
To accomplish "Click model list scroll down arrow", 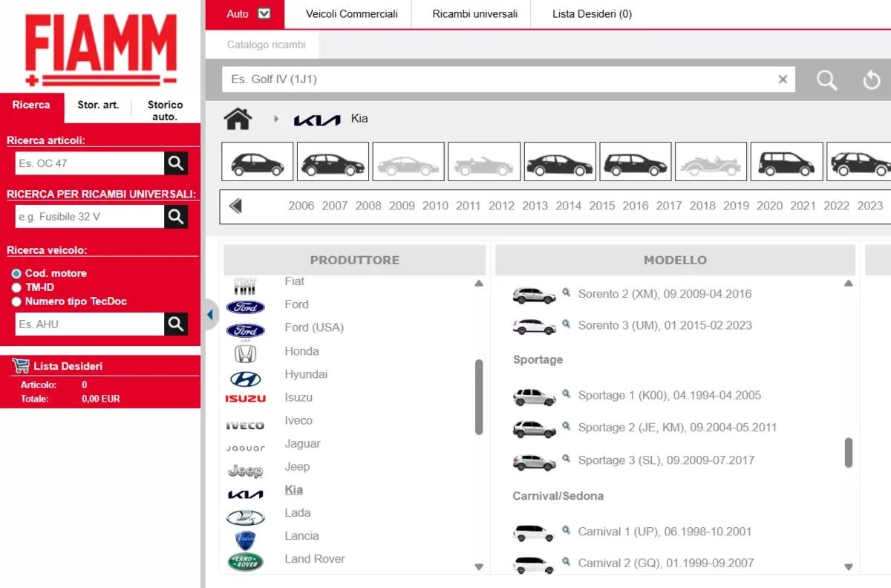I will [849, 566].
